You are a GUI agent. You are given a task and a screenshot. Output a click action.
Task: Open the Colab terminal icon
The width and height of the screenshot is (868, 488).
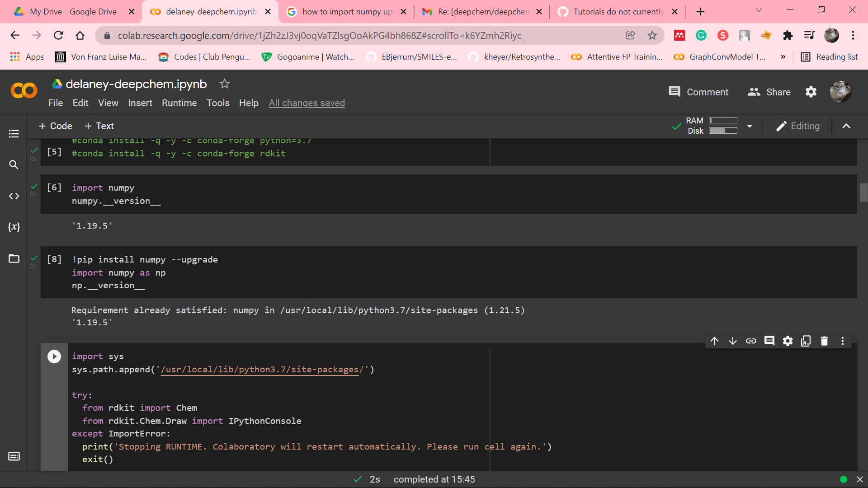[14, 456]
